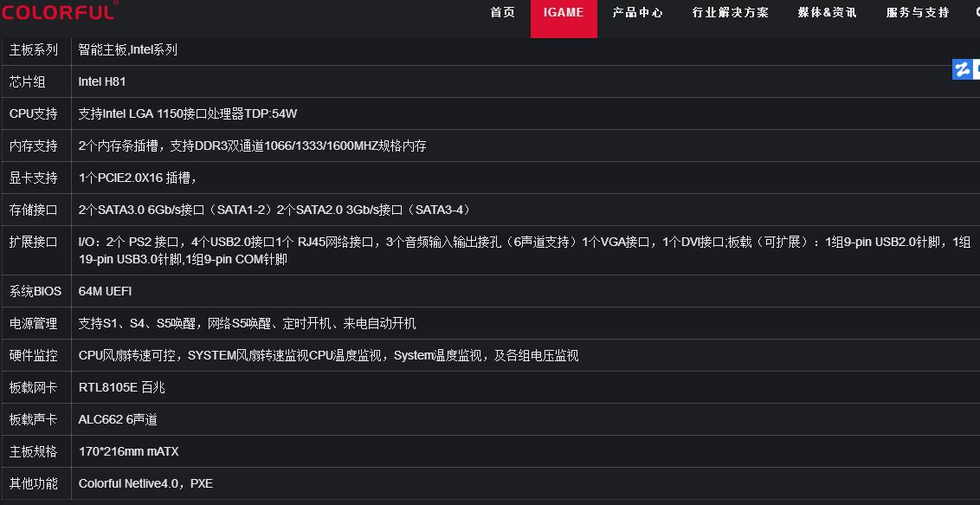This screenshot has height=505, width=980.
Task: Click the 1个PCIE2.0X16 插槽 value
Action: click(x=138, y=178)
